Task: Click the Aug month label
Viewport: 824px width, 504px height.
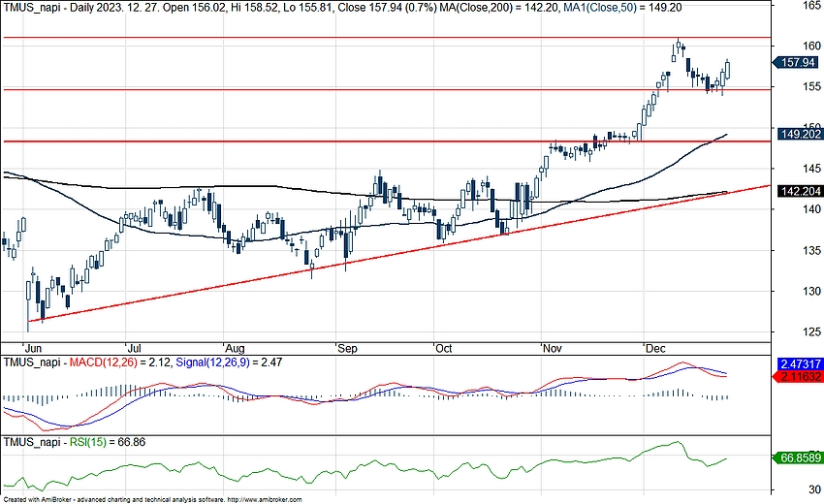Action: 235,348
